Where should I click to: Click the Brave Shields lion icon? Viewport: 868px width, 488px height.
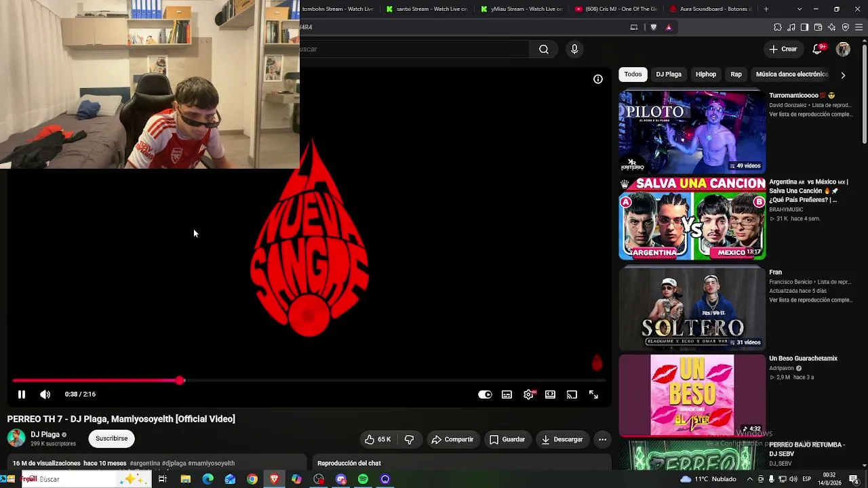pyautogui.click(x=654, y=27)
